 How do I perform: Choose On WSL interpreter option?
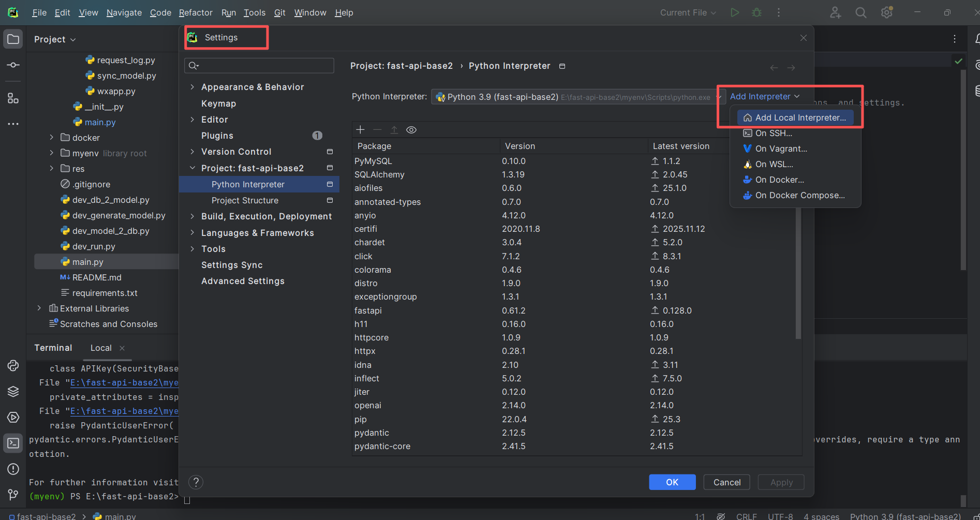(x=795, y=164)
